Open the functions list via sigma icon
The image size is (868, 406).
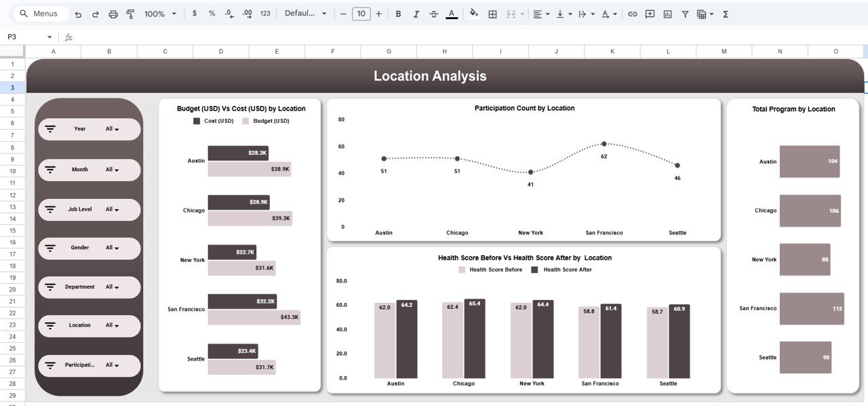[724, 13]
